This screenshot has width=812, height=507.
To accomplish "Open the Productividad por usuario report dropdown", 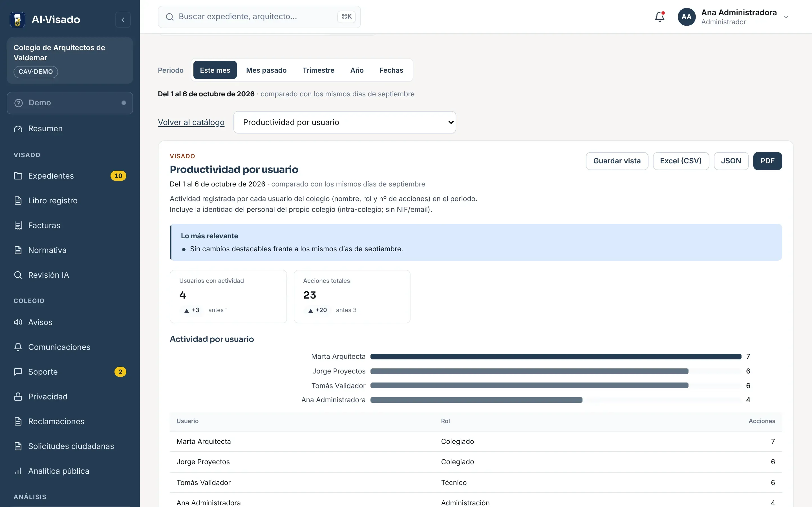I will point(345,123).
